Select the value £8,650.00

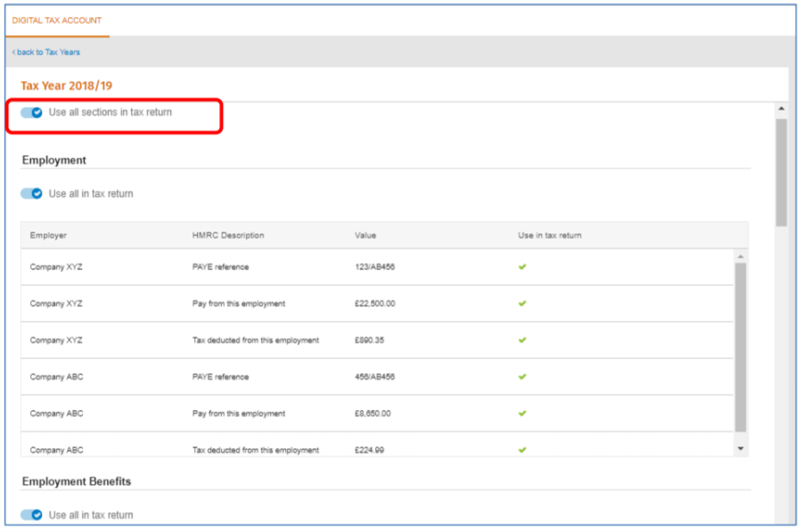[x=372, y=413]
